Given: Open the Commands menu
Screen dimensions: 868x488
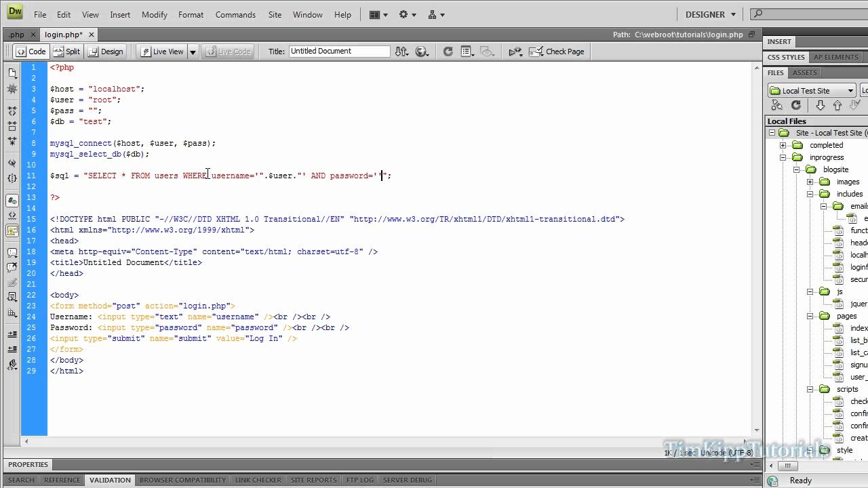Looking at the screenshot, I should pyautogui.click(x=235, y=14).
